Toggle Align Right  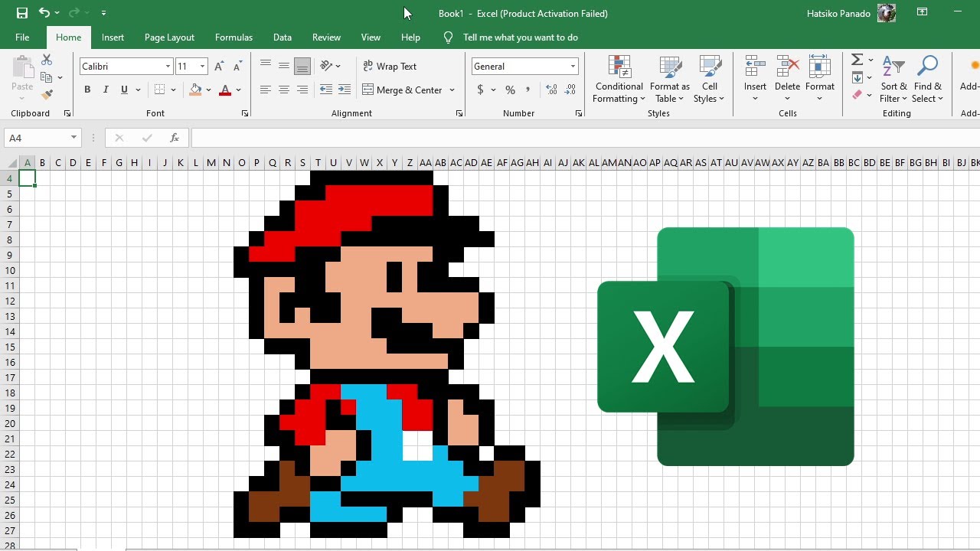[x=302, y=90]
